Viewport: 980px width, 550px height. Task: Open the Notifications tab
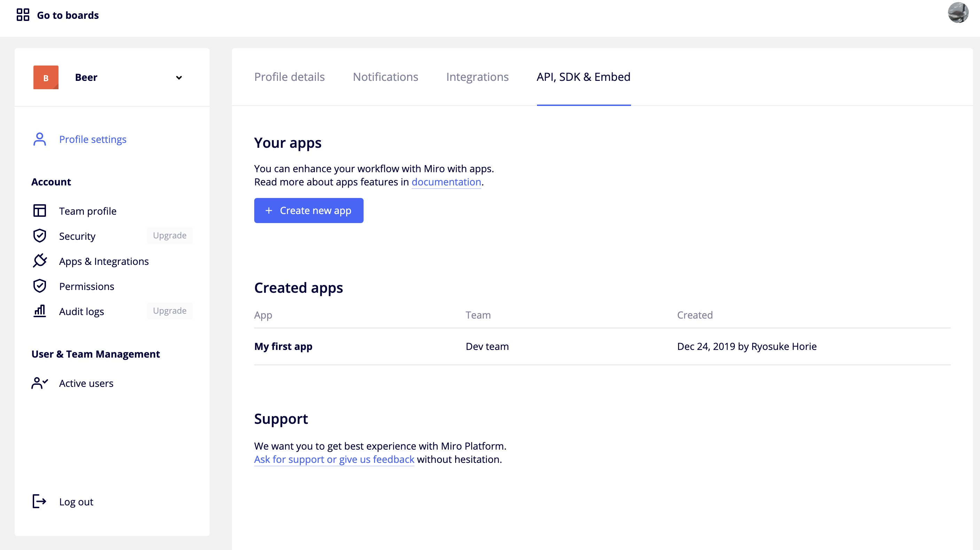385,77
